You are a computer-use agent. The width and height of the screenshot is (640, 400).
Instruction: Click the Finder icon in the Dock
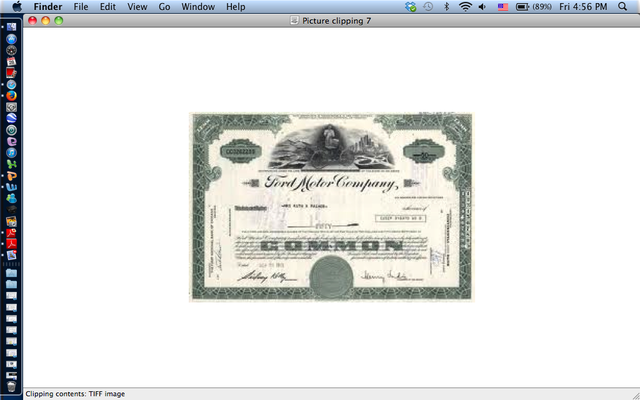(11, 27)
